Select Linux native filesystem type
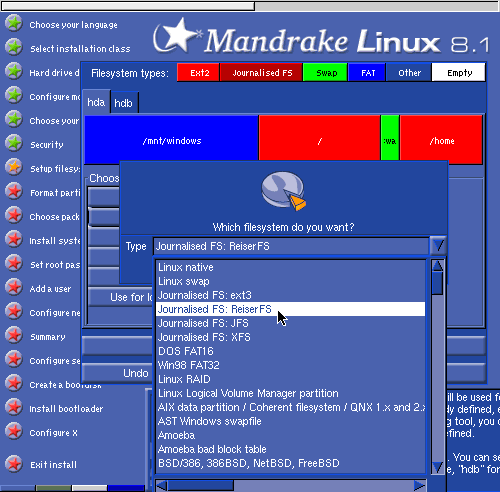The image size is (500, 492). [x=290, y=267]
